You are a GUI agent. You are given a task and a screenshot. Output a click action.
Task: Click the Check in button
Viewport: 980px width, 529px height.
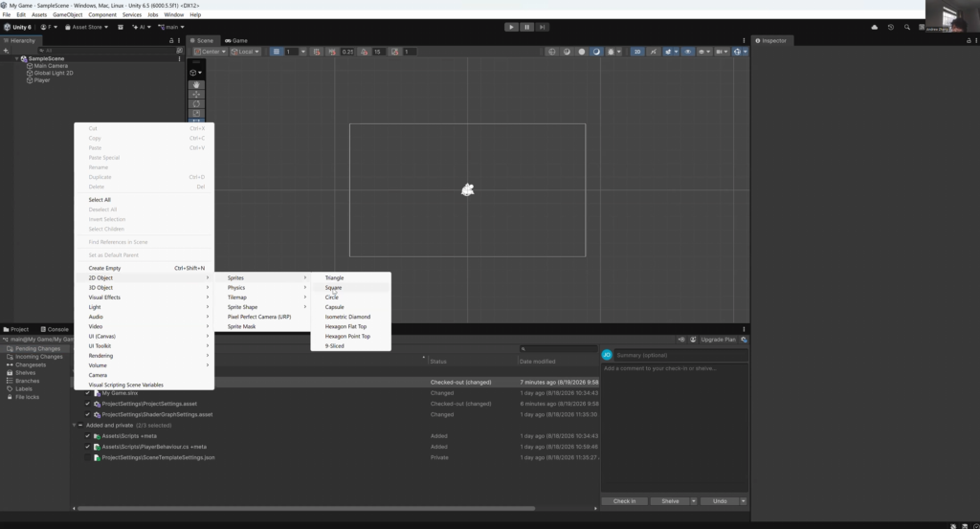click(624, 501)
